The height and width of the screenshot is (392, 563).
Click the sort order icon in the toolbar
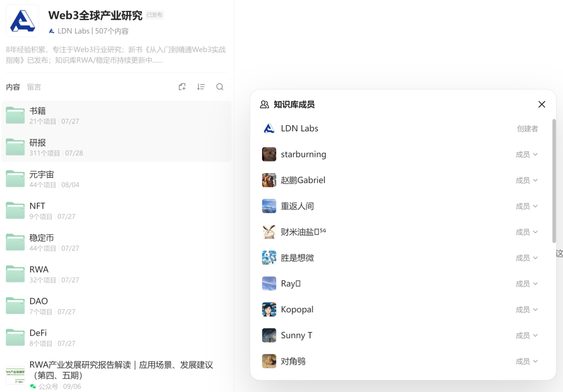coord(201,87)
